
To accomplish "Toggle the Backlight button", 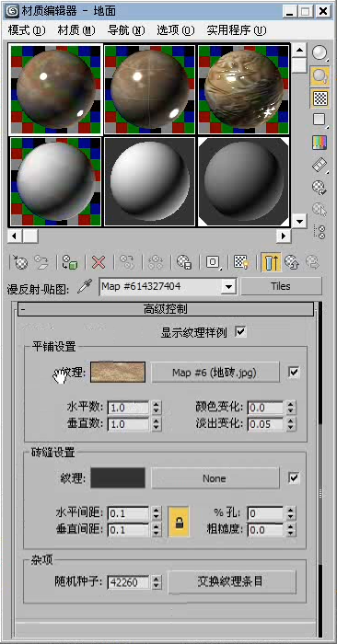I will (x=320, y=76).
